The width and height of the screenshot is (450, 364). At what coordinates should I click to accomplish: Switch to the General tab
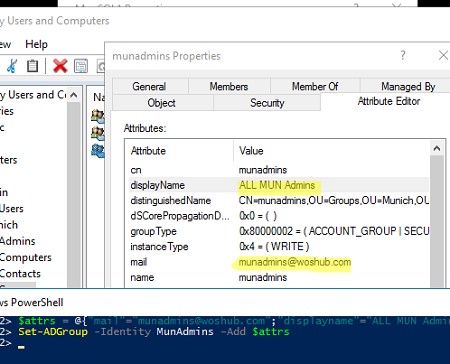(149, 87)
